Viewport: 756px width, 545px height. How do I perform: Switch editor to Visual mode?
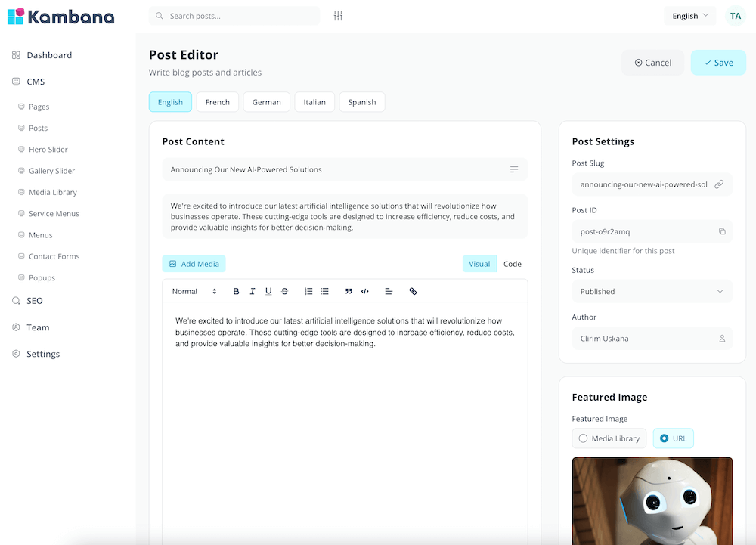coord(479,264)
